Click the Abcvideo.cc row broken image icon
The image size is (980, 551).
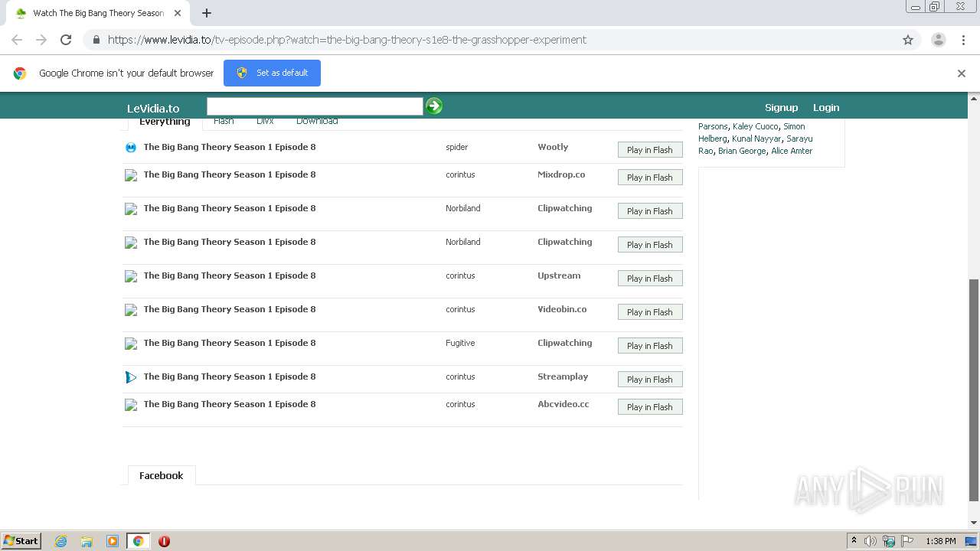coord(131,405)
